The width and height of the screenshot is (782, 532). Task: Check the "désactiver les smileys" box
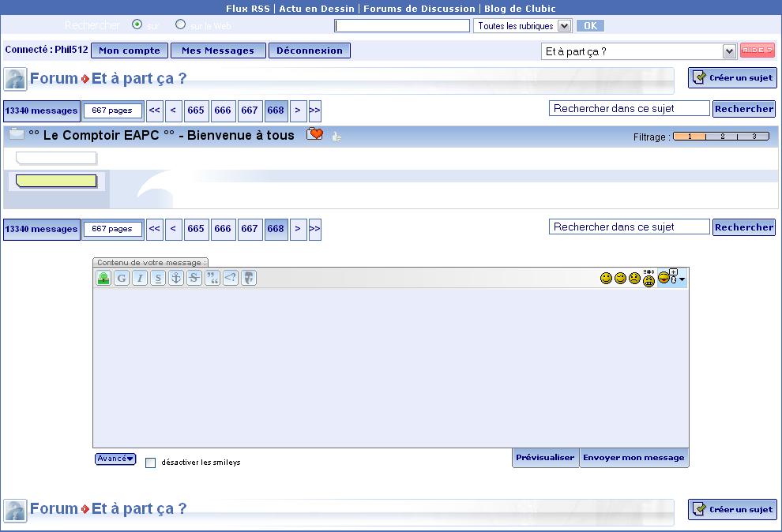[x=151, y=463]
